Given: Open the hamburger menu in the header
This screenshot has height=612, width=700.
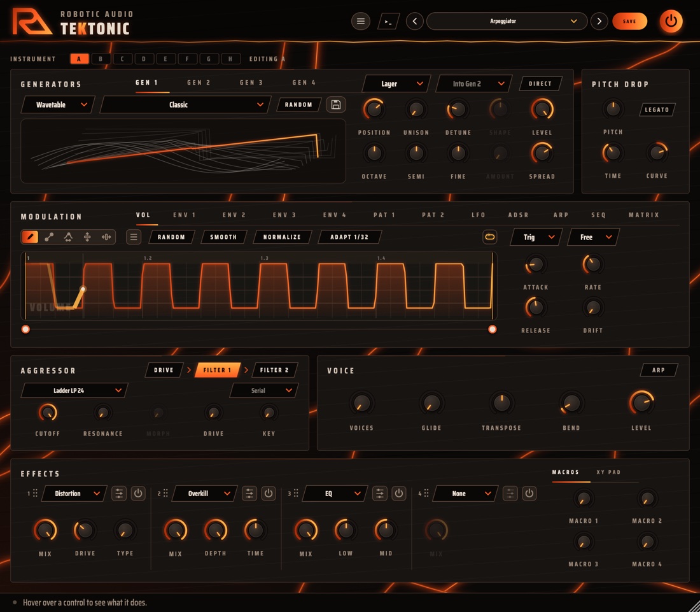Looking at the screenshot, I should coord(361,21).
